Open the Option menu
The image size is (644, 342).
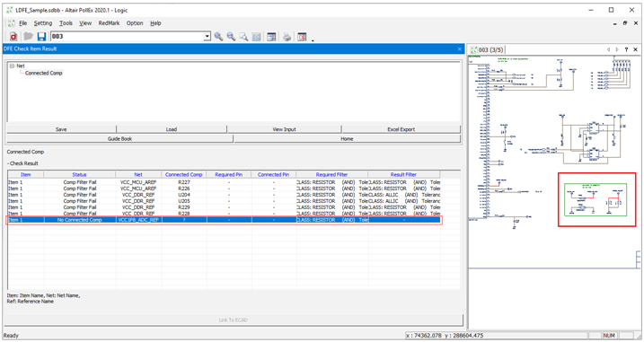pyautogui.click(x=135, y=23)
